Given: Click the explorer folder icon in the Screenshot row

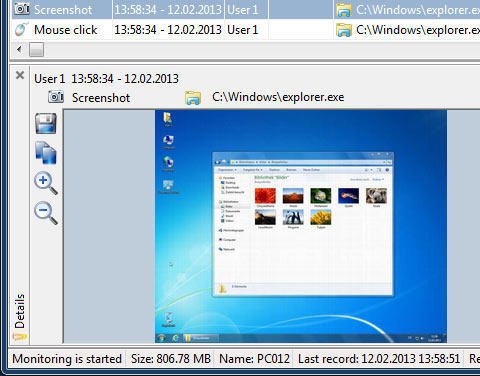Looking at the screenshot, I should (344, 10).
